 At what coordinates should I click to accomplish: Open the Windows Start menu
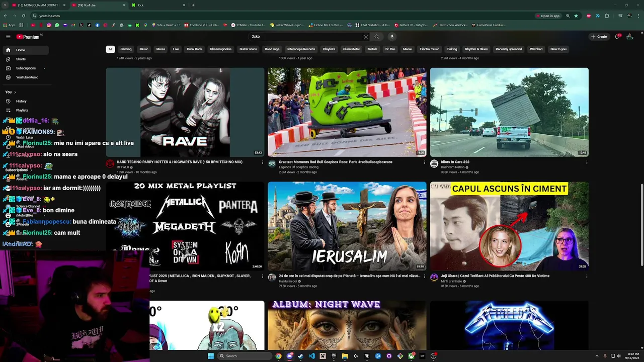211,356
